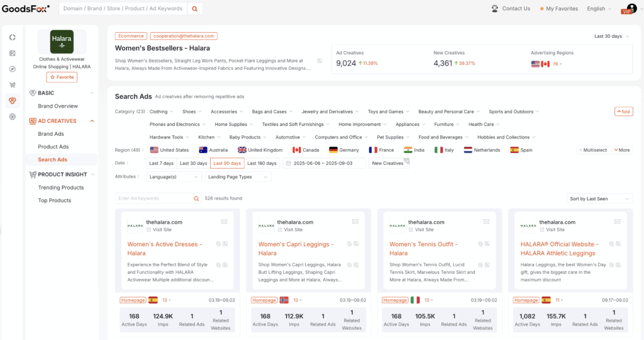
Task: Open Top Products
Action: click(55, 201)
